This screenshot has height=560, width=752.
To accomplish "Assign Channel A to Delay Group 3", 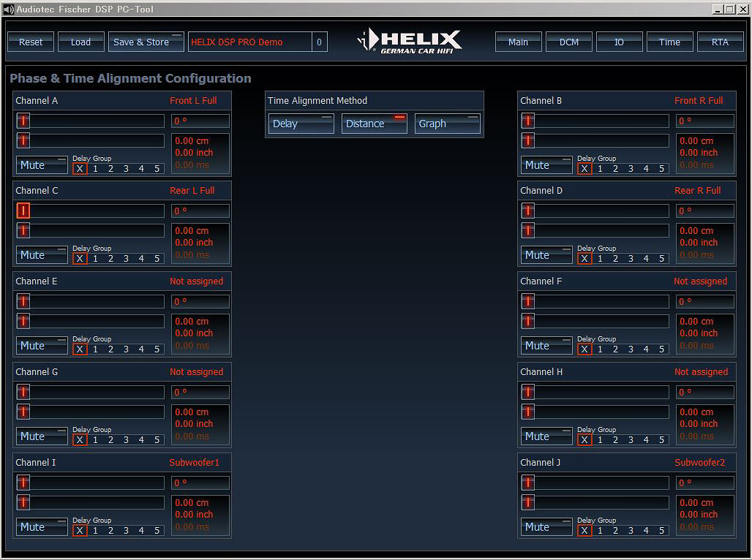I will [x=126, y=169].
